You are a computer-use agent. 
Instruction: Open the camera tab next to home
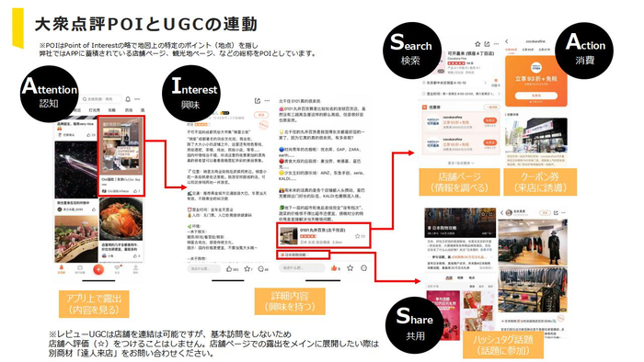click(x=80, y=269)
